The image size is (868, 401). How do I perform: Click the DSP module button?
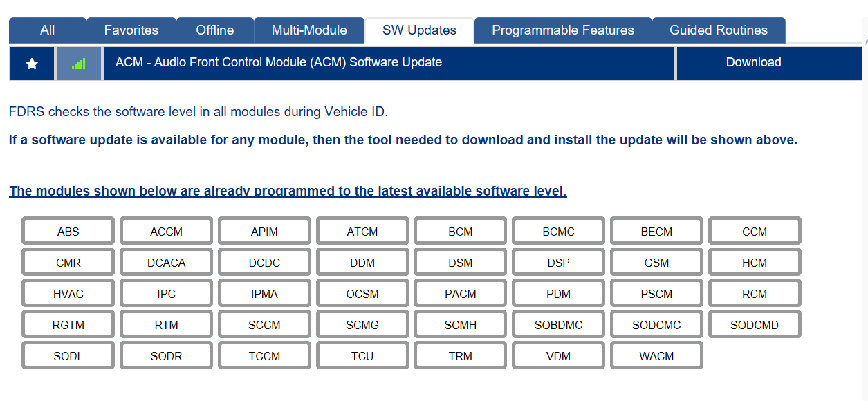pyautogui.click(x=558, y=262)
